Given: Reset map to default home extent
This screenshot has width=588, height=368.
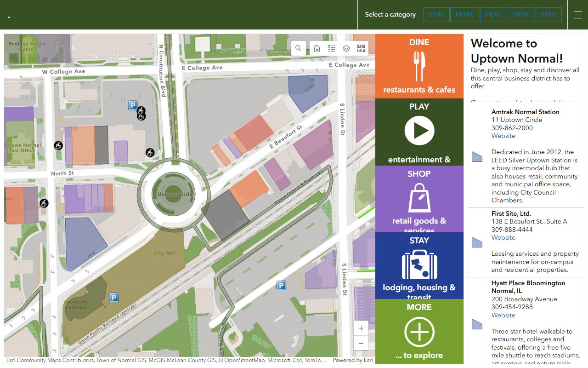Looking at the screenshot, I should click(317, 48).
